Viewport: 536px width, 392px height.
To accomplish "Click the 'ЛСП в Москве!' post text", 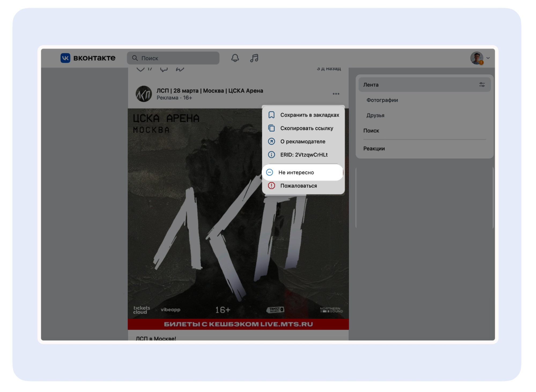I will tap(156, 338).
